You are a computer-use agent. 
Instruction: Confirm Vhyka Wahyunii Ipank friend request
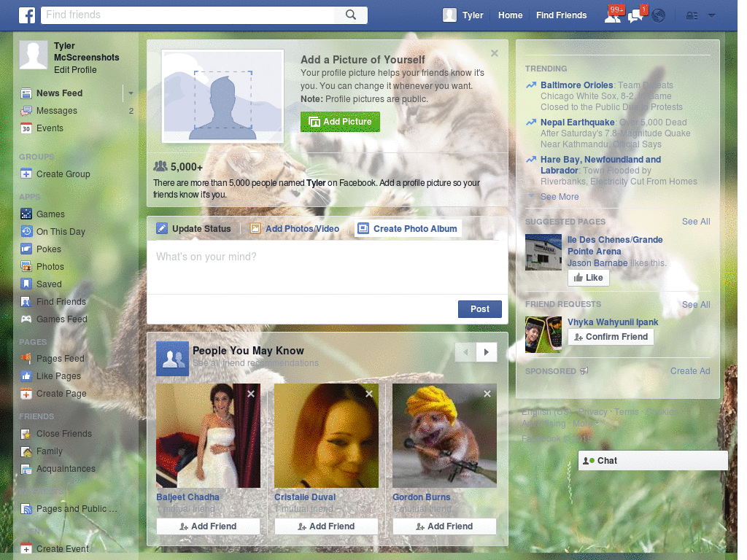[x=611, y=337]
